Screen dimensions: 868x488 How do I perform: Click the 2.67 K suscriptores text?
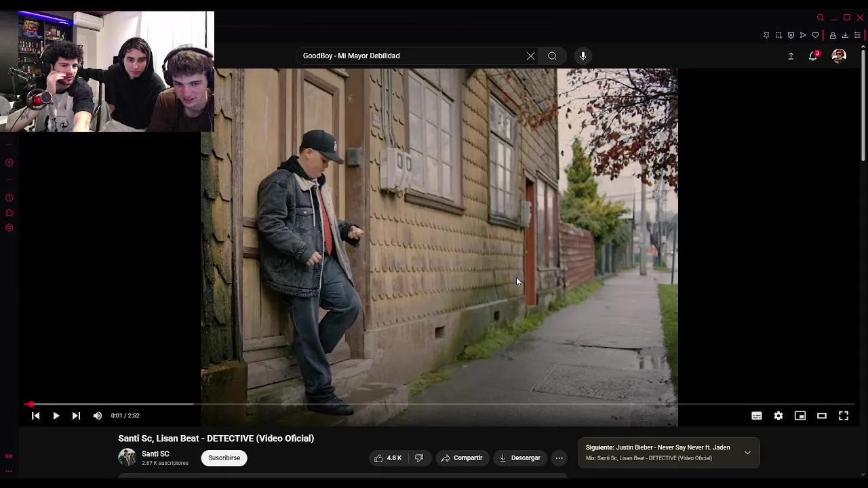click(165, 464)
